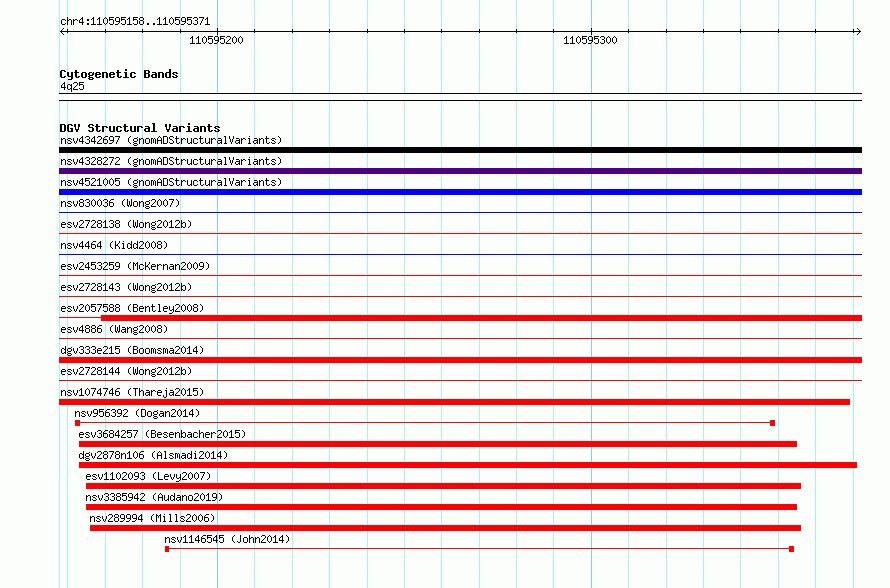This screenshot has height=588, width=890.
Task: Click nsv3385942 (Audano2019) label
Action: point(154,497)
